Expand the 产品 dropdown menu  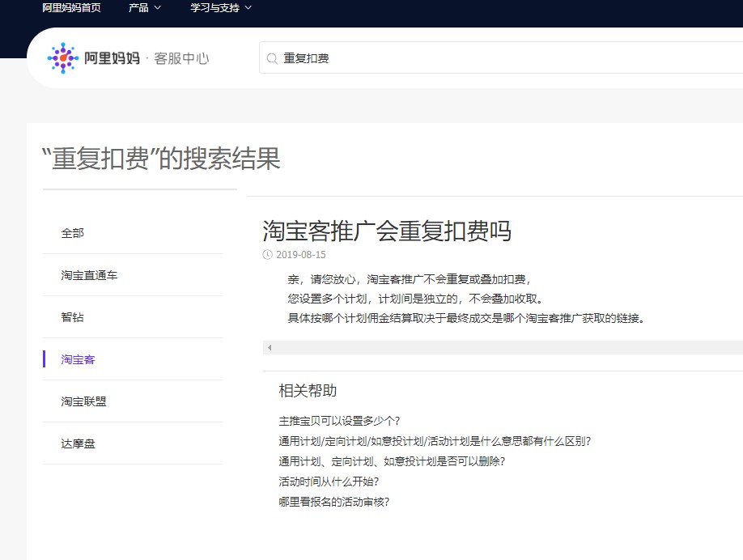(145, 7)
